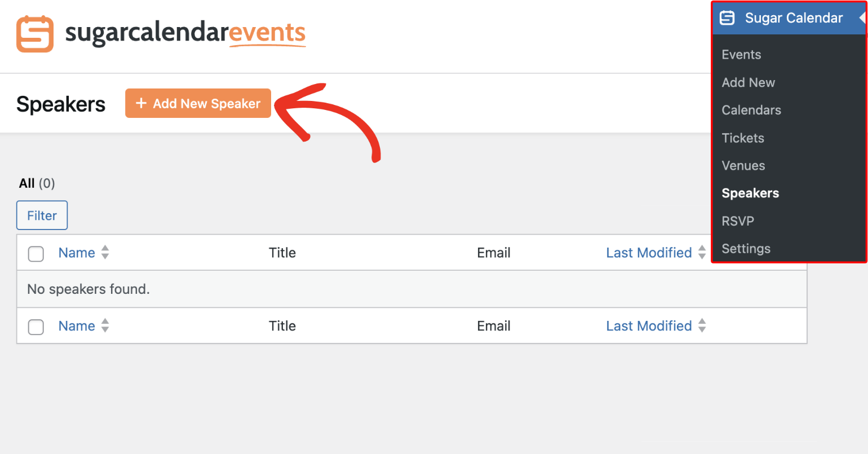This screenshot has height=454, width=868.
Task: Open the Events menu item
Action: pyautogui.click(x=741, y=55)
